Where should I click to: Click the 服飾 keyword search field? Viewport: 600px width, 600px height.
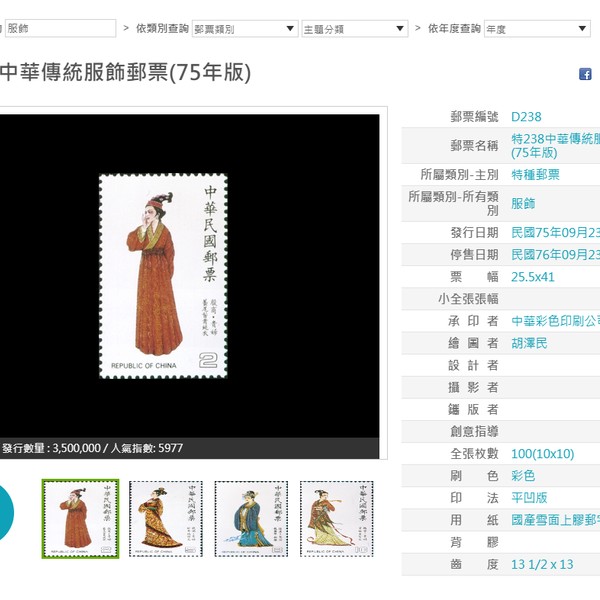point(60,28)
